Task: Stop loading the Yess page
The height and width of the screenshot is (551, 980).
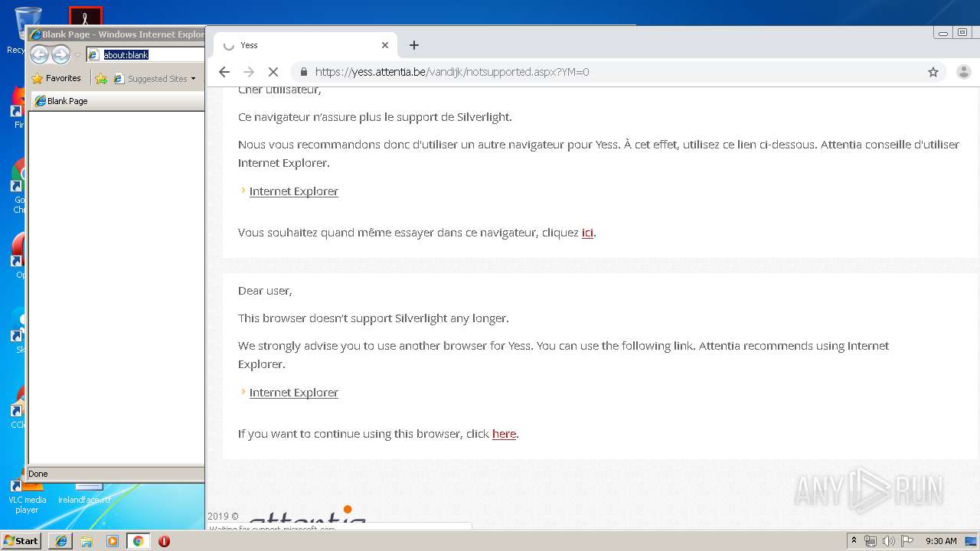Action: (273, 72)
